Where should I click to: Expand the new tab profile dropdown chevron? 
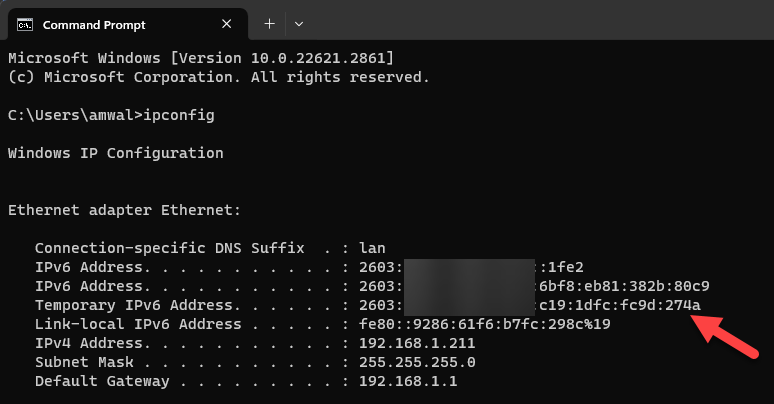[298, 23]
